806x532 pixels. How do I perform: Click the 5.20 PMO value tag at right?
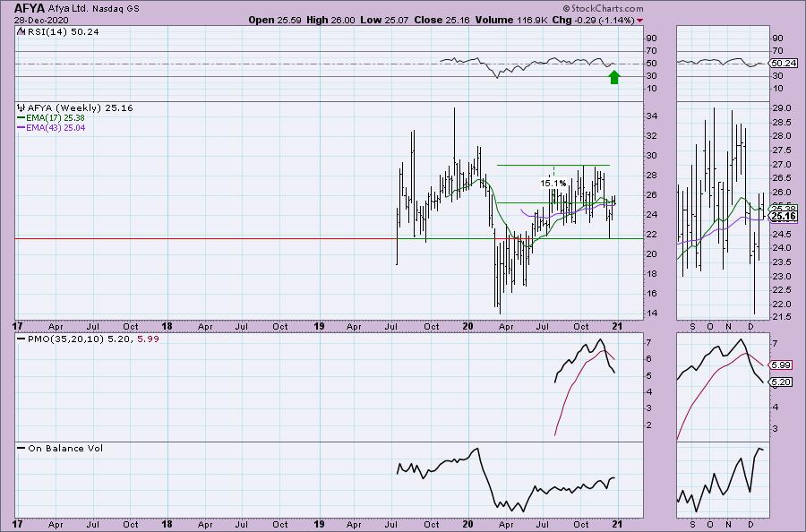coord(781,382)
